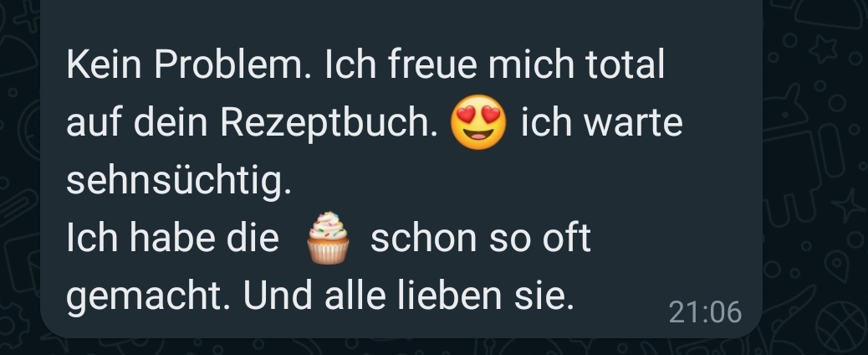Click the word "total" in the first line
868x355 pixels.
(625, 64)
